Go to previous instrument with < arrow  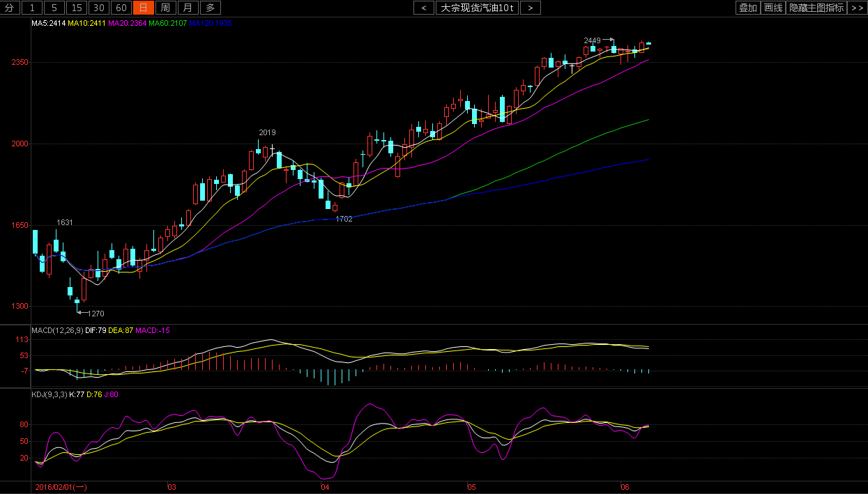(x=424, y=8)
